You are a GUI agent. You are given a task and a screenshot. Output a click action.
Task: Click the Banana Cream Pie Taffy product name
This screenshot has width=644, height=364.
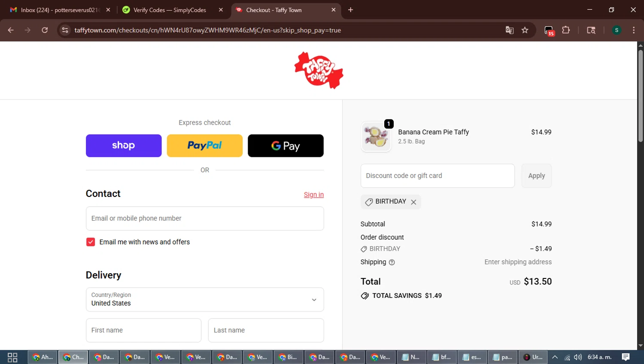(x=433, y=132)
